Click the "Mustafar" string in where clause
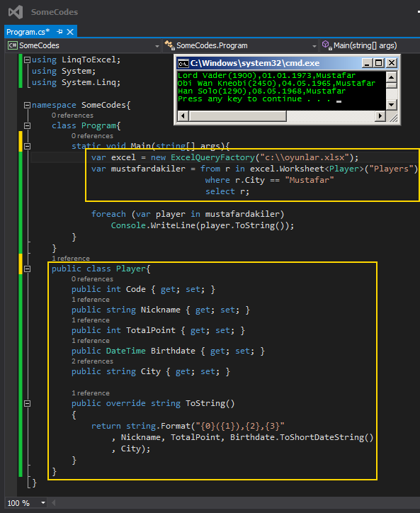420x513 pixels. [x=310, y=180]
